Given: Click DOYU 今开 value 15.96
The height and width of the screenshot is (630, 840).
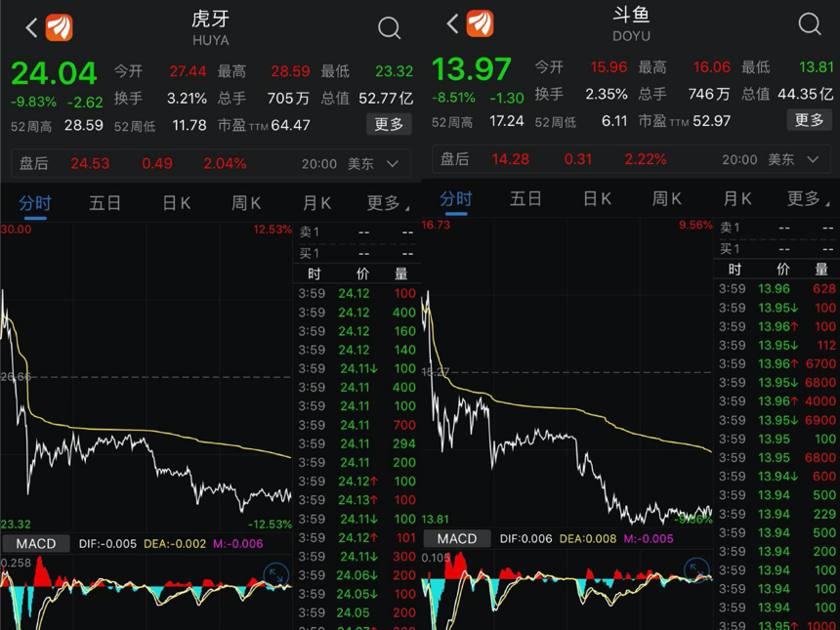Looking at the screenshot, I should (609, 67).
